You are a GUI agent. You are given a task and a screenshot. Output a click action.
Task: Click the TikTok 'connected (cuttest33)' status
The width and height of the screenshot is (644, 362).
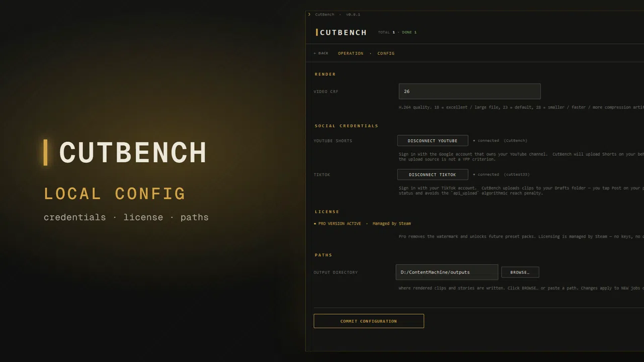501,174
